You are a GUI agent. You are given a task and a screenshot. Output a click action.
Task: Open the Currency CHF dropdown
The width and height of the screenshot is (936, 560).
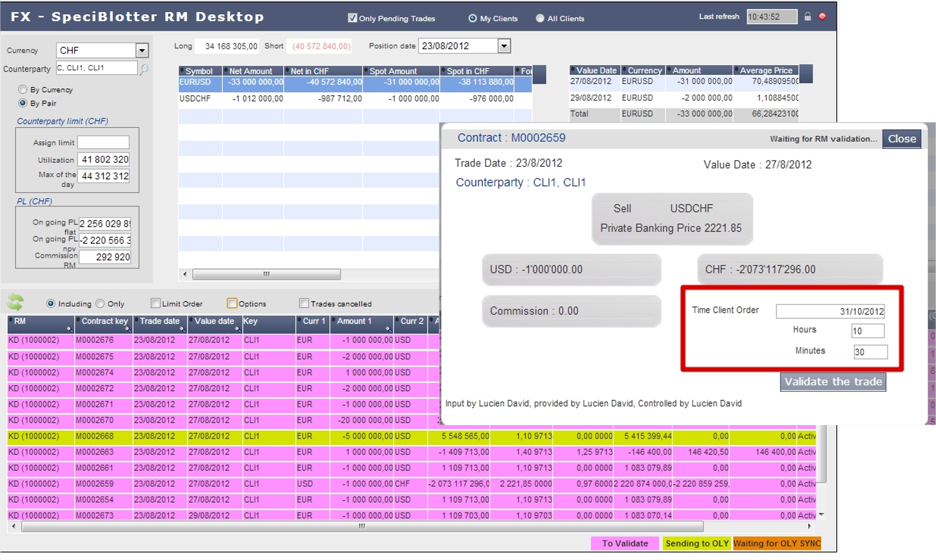(x=142, y=51)
